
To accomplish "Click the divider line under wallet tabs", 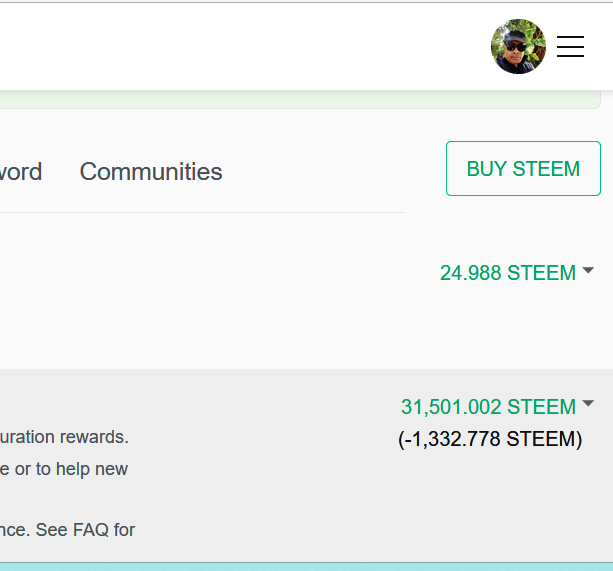I will (x=202, y=213).
